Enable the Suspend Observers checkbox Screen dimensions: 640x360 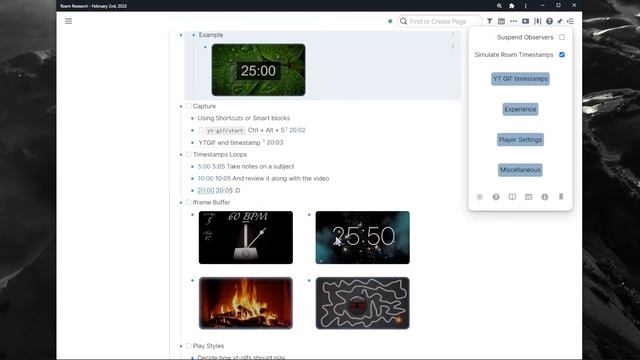(562, 37)
